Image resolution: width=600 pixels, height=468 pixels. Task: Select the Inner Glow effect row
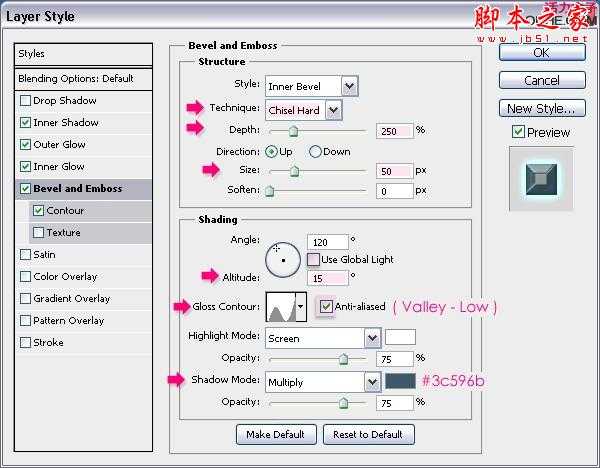pos(83,167)
